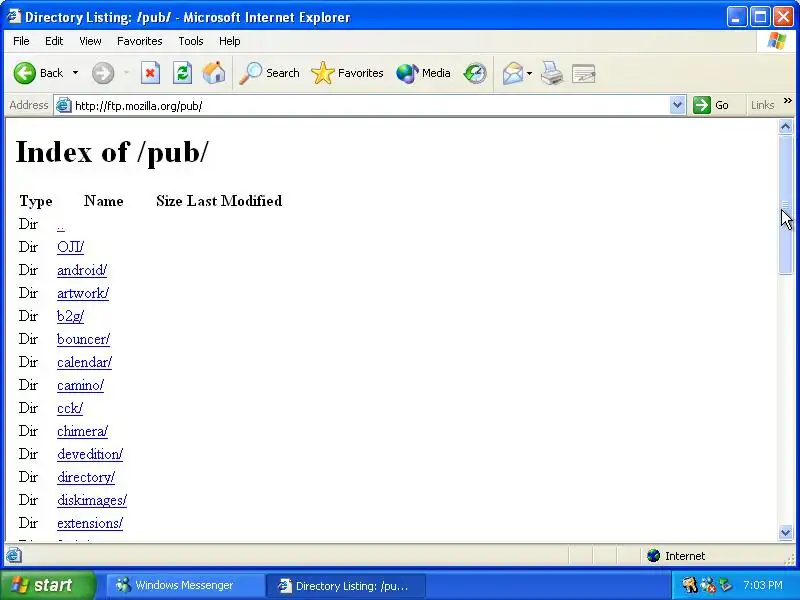Open the android/ directory link
Screen dimensions: 800x600
point(82,270)
